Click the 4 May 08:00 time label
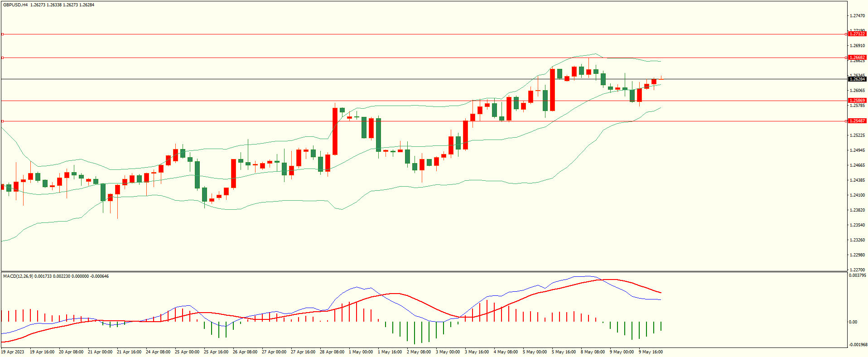868x357 pixels. 506,352
